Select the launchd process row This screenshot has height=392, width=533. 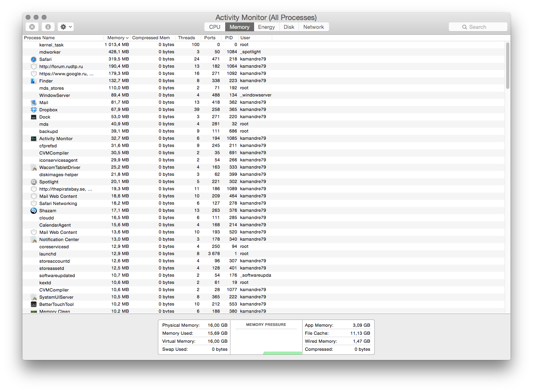[x=264, y=254]
